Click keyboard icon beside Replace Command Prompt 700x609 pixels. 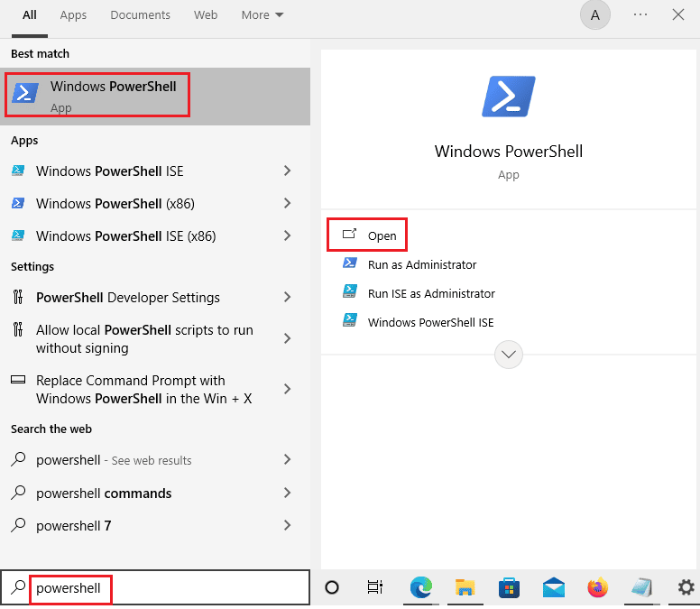(18, 380)
